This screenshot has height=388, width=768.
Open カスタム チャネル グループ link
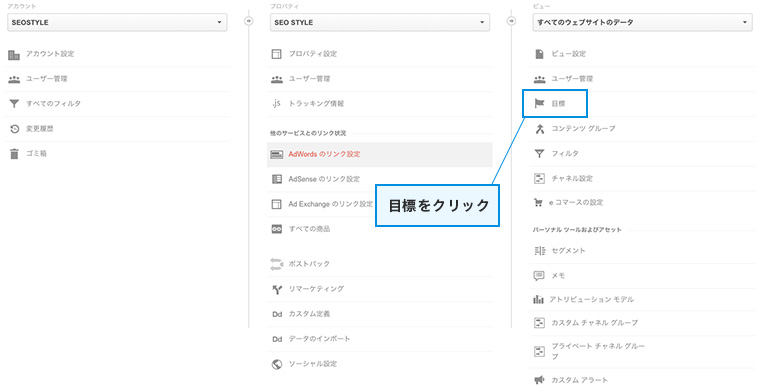point(595,323)
